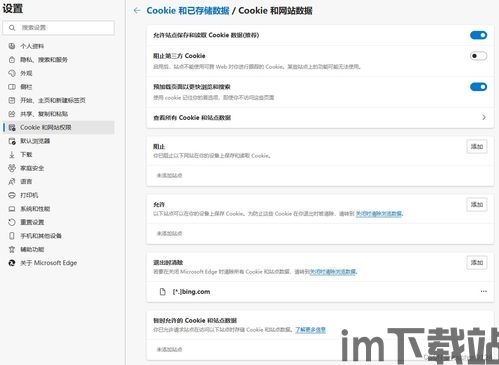This screenshot has width=499, height=365.
Task: Click 添加 button in the 允许 section
Action: pyautogui.click(x=477, y=205)
